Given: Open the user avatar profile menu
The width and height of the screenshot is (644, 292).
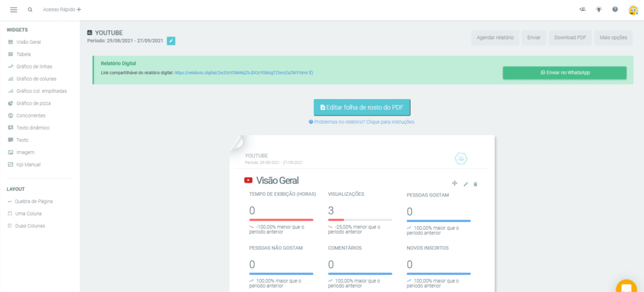Looking at the screenshot, I should coord(633,10).
